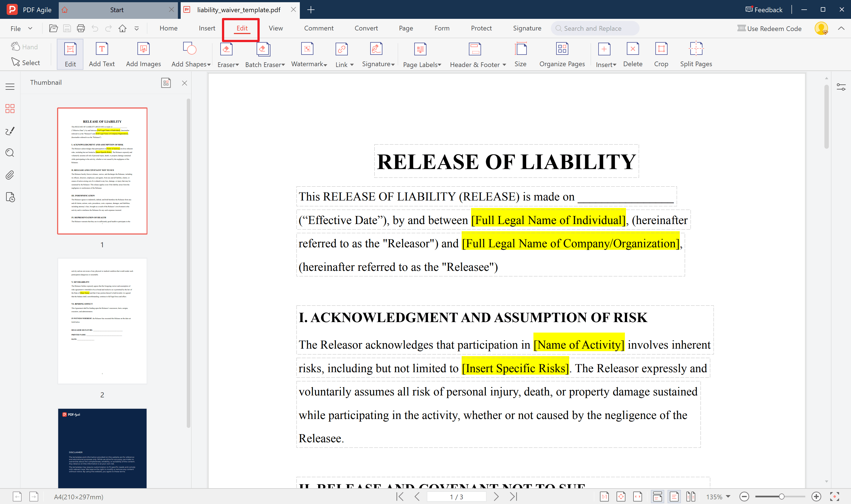Toggle the Select tool mode
This screenshot has height=504, width=851.
(x=25, y=63)
